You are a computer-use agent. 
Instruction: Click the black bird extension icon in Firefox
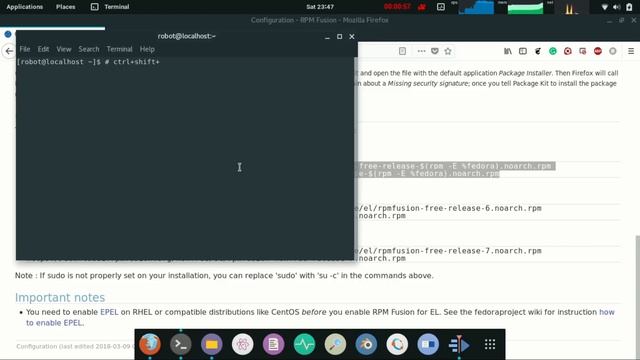[x=538, y=51]
